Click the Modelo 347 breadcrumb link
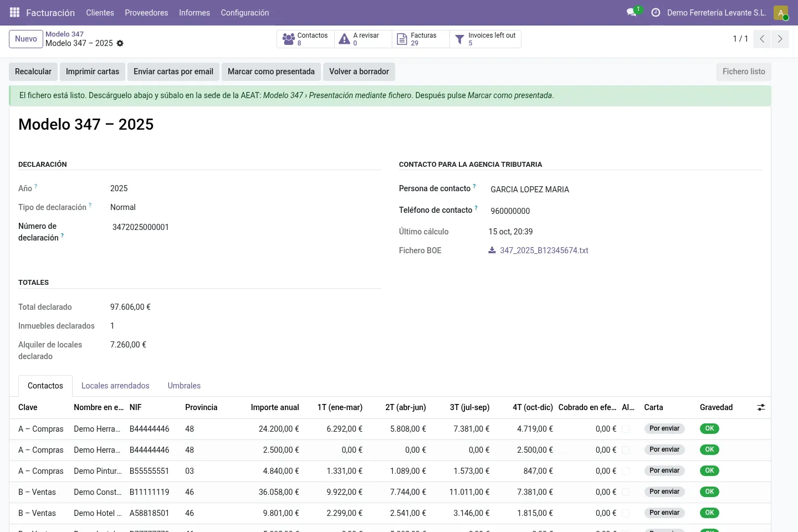The width and height of the screenshot is (798, 532). (64, 34)
